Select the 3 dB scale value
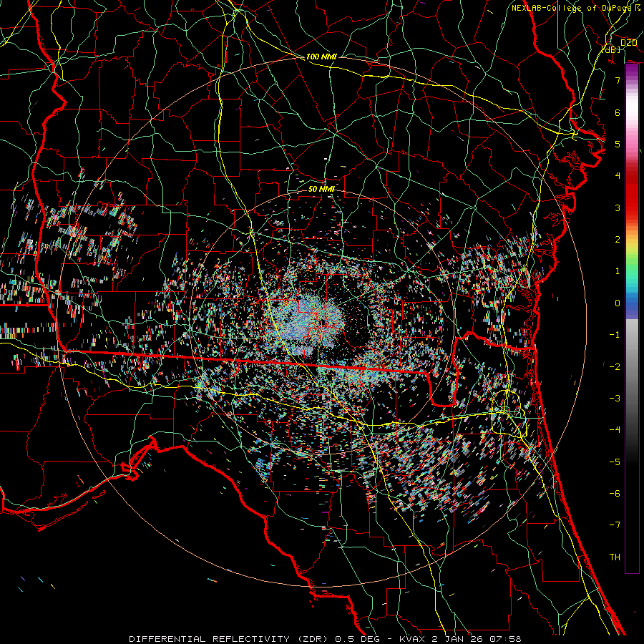This screenshot has width=644, height=644. point(618,208)
